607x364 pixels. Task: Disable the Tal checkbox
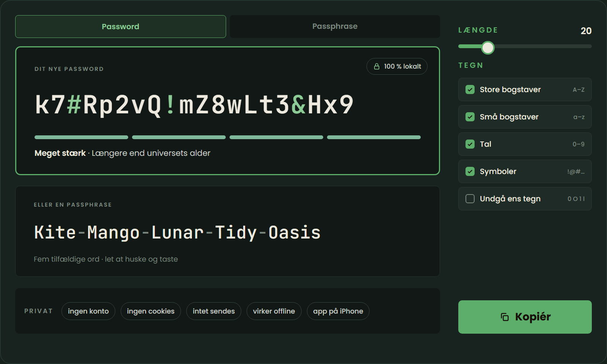tap(470, 144)
